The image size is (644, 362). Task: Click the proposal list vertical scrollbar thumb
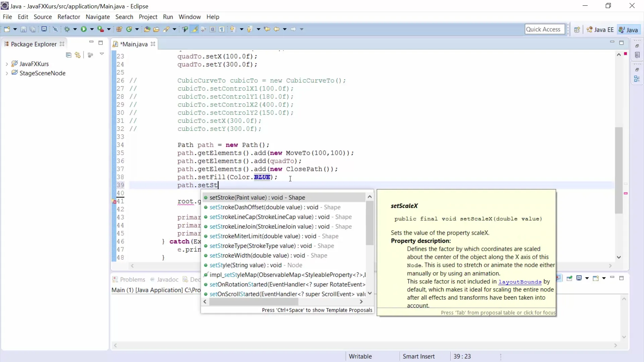click(370, 223)
